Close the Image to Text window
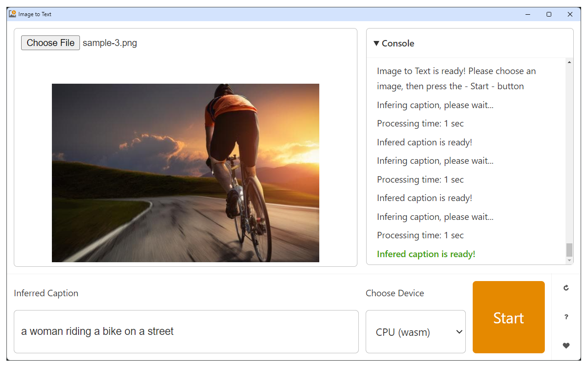588x368 pixels. tap(570, 14)
